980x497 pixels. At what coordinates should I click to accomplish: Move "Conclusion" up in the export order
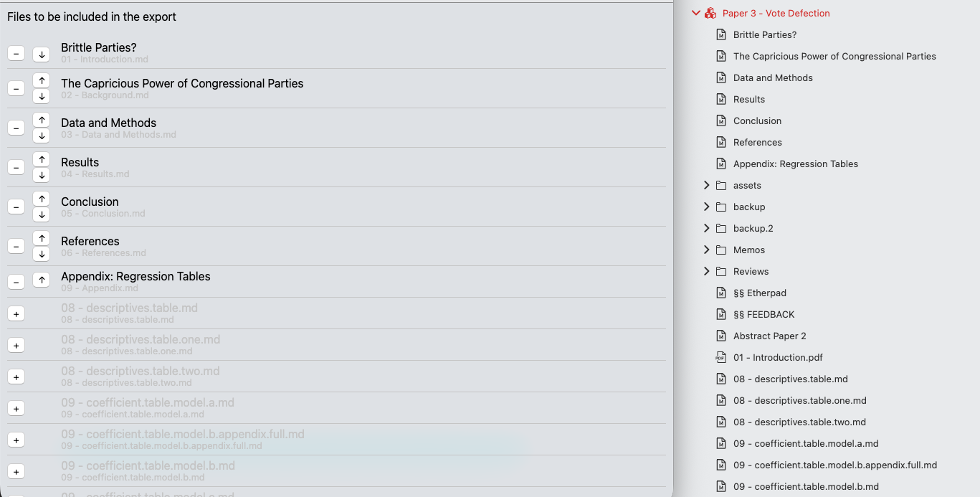[x=41, y=199]
